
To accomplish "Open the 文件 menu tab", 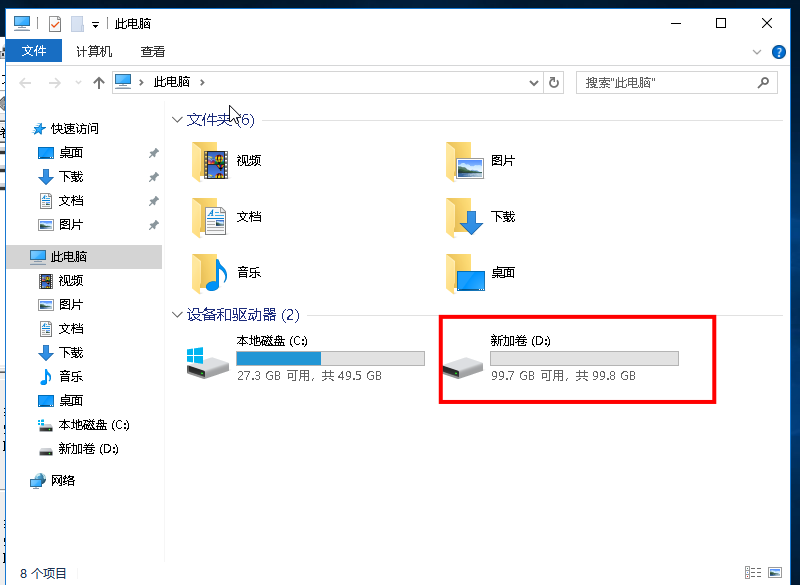I will pyautogui.click(x=34, y=52).
